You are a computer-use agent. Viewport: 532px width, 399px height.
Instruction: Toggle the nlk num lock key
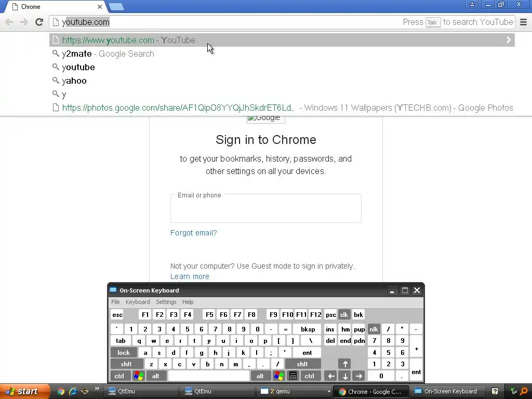pos(374,329)
